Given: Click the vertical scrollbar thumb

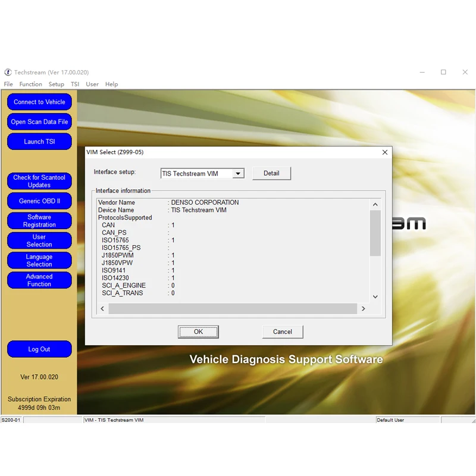Looking at the screenshot, I should tap(375, 233).
